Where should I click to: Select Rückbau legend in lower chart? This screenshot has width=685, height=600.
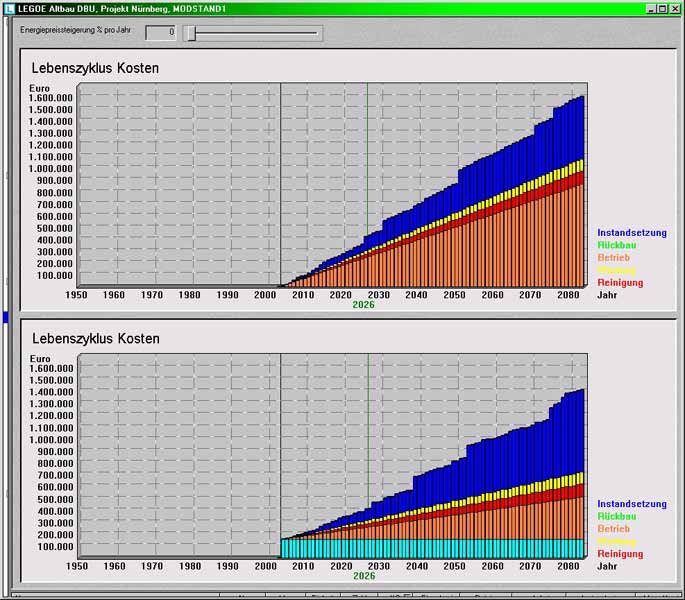pyautogui.click(x=616, y=516)
